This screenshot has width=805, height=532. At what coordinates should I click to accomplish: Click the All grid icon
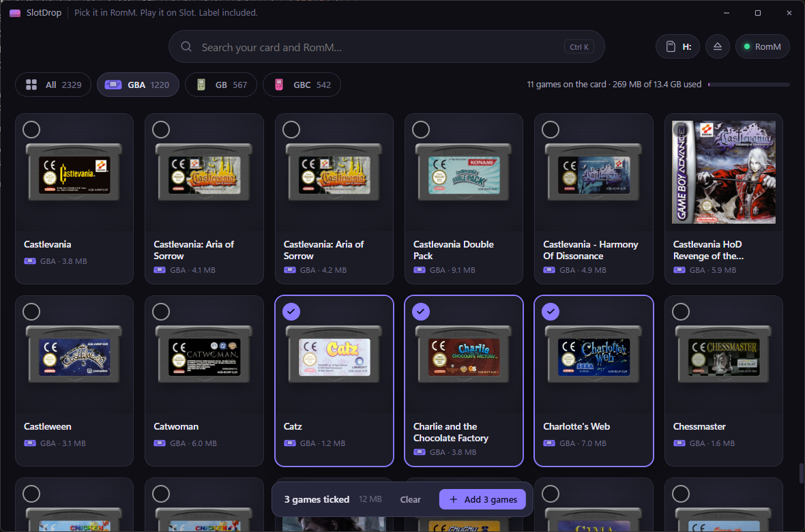[31, 85]
